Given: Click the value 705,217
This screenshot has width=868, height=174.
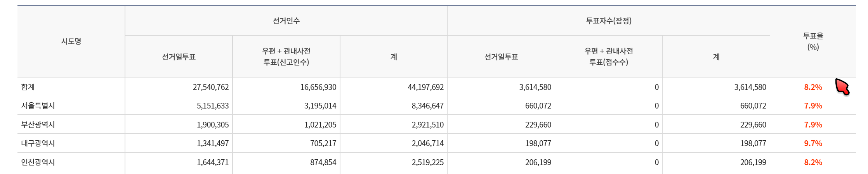Looking at the screenshot, I should click(323, 143).
